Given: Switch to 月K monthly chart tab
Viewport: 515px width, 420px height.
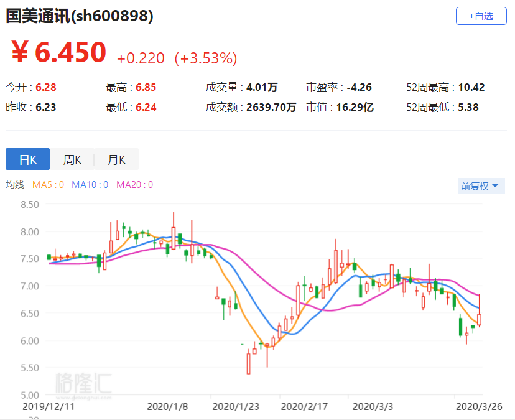Looking at the screenshot, I should click(x=116, y=159).
